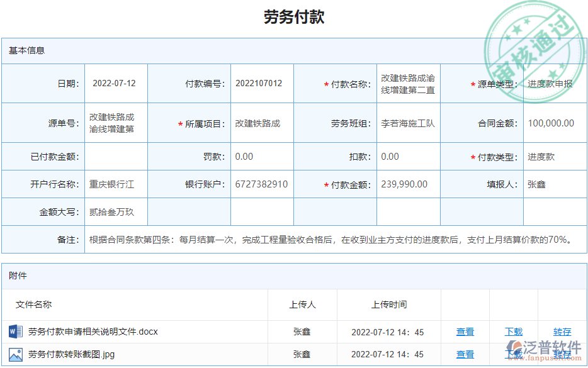Click 下载 to download the docx attachment

pos(514,332)
